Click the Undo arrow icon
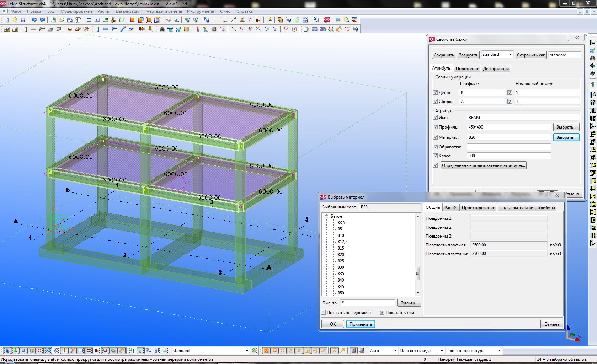This screenshot has height=364, width=597. 34,20
